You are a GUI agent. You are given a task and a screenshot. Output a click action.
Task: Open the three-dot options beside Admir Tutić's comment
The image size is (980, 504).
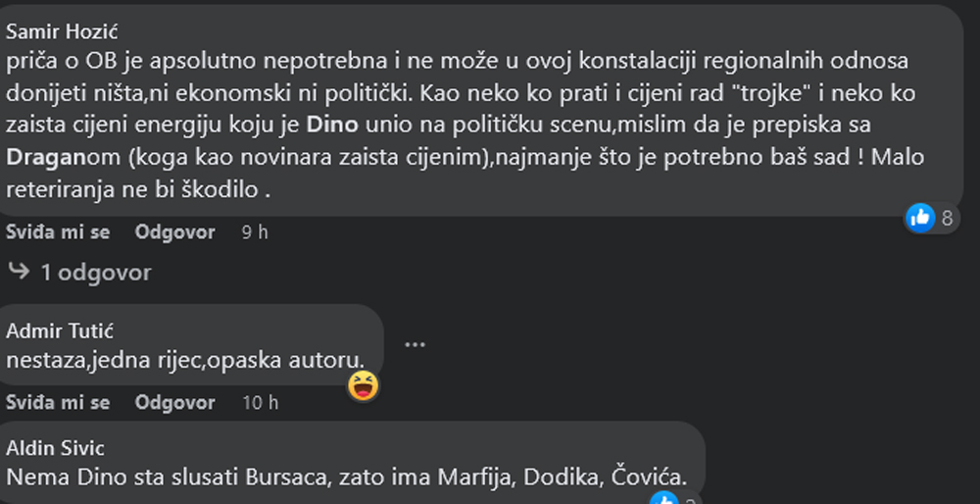point(415,344)
